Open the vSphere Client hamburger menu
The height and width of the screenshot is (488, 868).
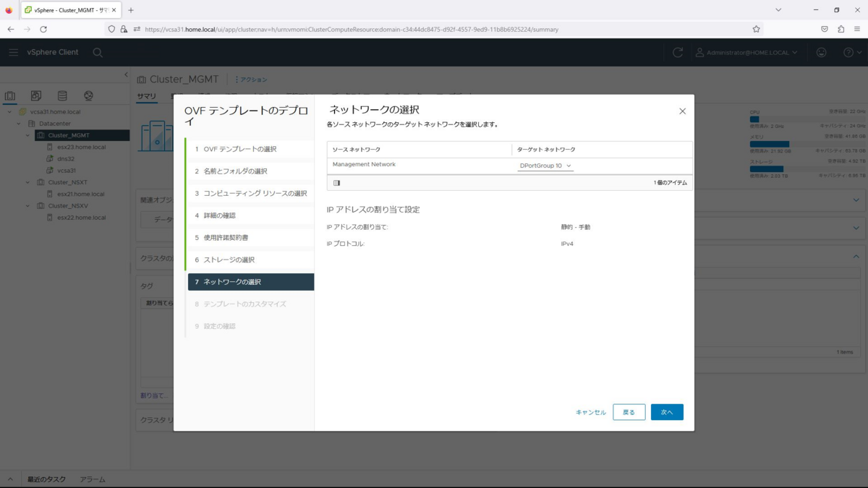pos(13,53)
